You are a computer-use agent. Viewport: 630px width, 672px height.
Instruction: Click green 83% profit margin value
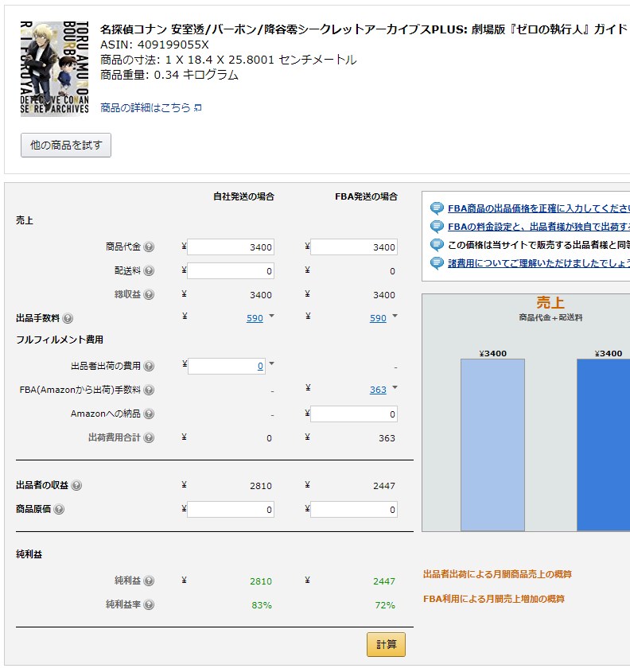(x=262, y=605)
